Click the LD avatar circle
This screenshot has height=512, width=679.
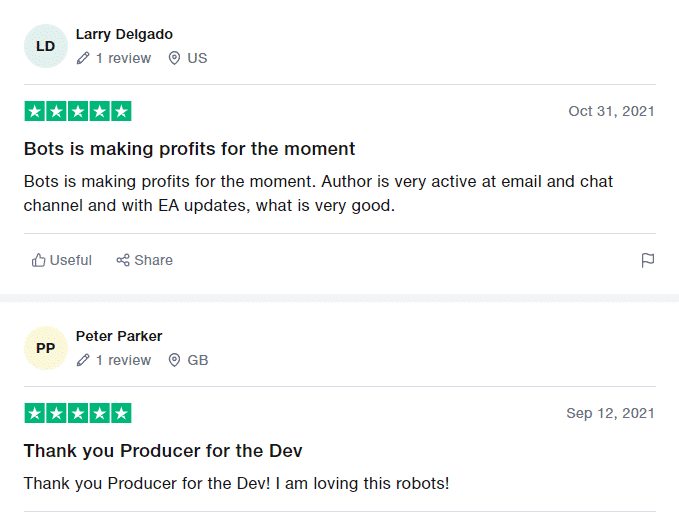[x=46, y=46]
